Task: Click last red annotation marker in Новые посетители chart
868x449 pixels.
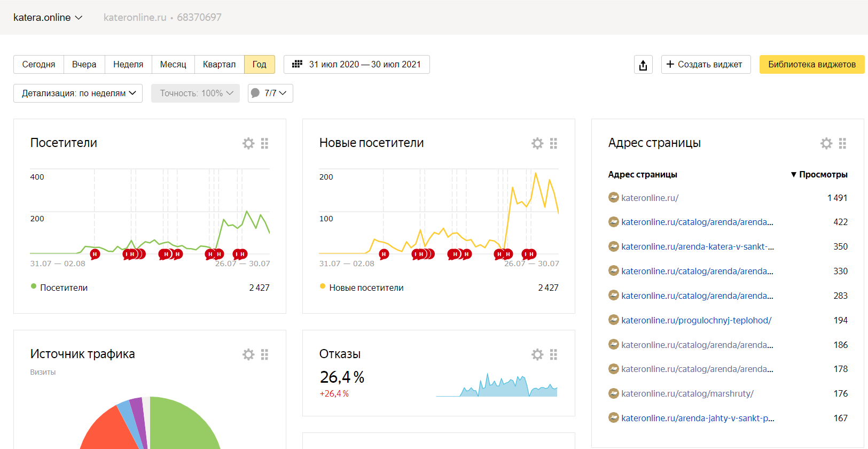Action: tap(531, 254)
